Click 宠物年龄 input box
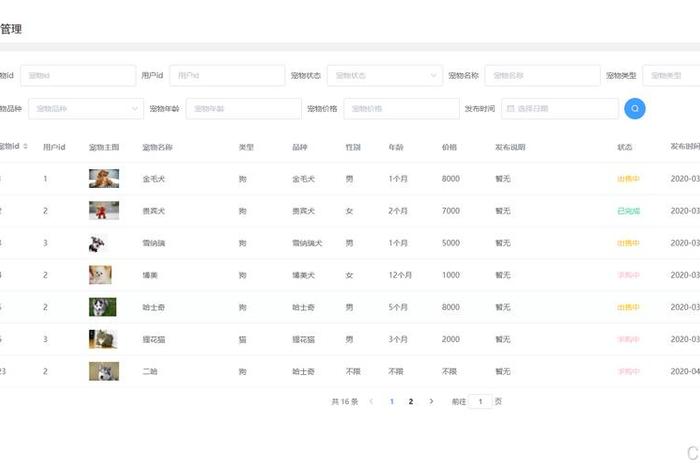The width and height of the screenshot is (700, 470). 243,108
